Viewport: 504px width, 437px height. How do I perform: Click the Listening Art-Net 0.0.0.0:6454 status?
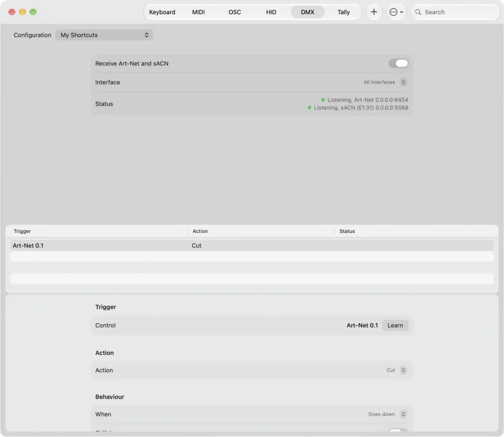[365, 100]
